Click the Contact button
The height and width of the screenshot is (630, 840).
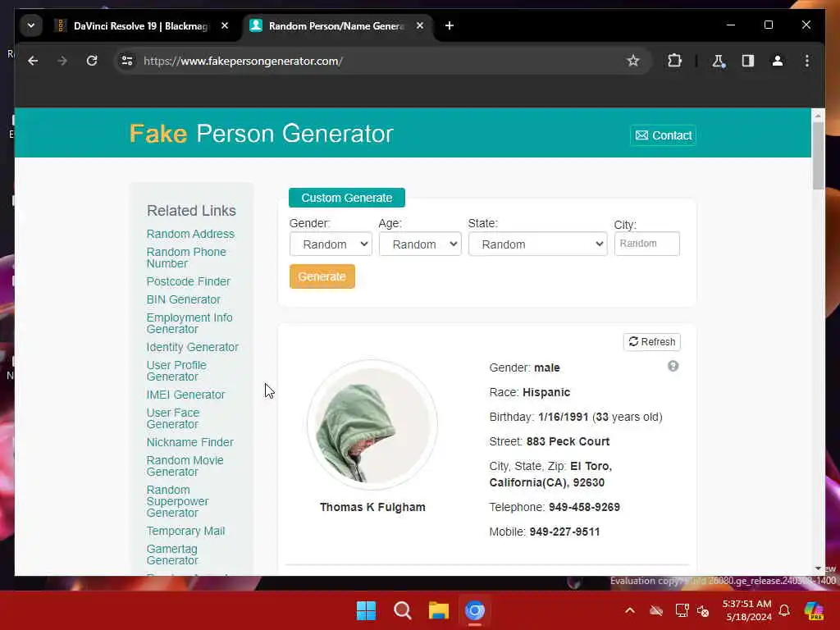coord(663,135)
